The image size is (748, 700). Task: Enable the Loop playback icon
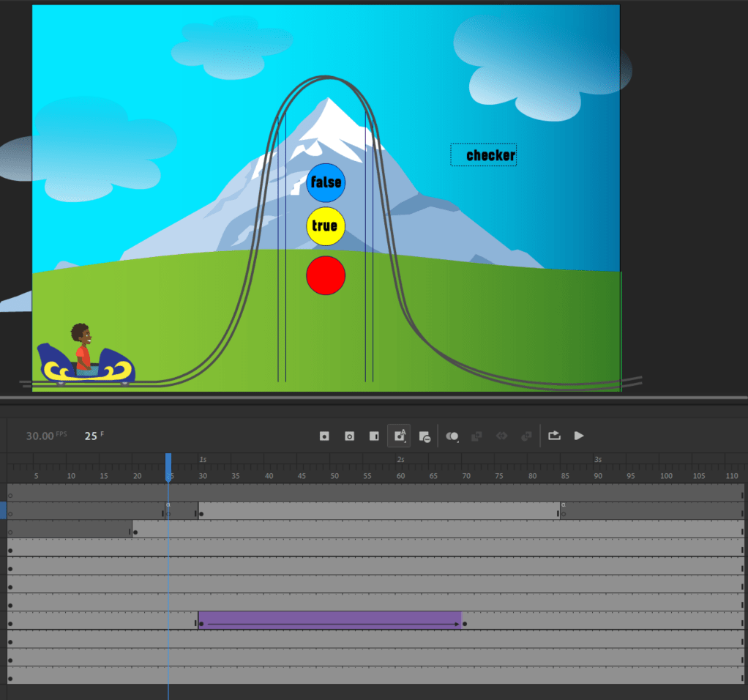point(554,436)
